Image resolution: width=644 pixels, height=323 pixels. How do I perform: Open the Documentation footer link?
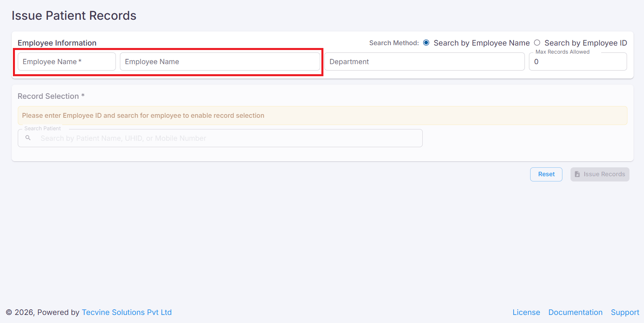tap(575, 313)
